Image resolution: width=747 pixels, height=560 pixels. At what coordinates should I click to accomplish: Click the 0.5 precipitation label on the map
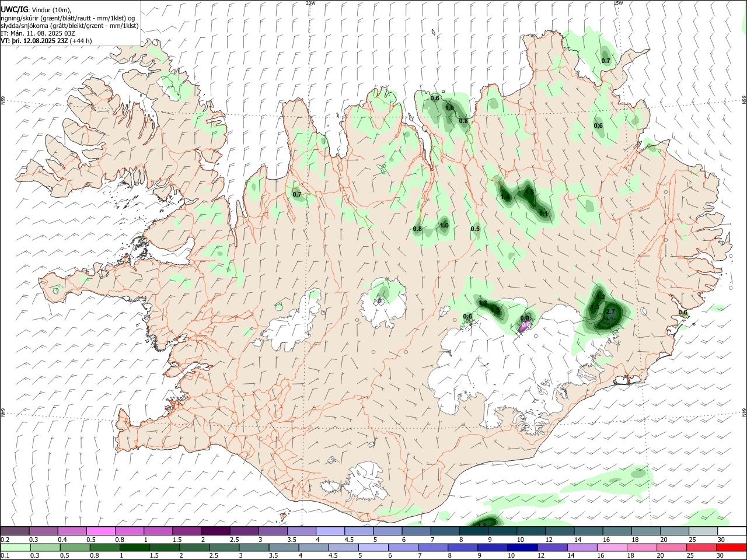(475, 229)
